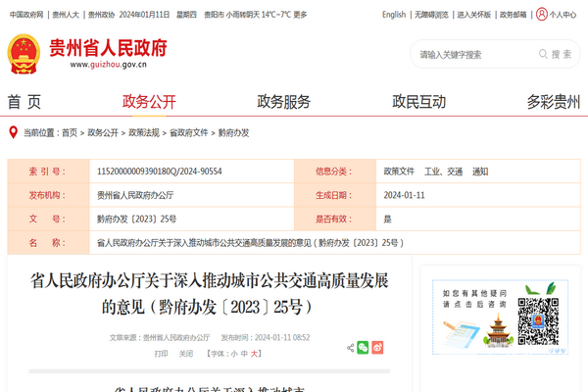Expand weather details with 更多
Viewport: 588px width, 392px height.
click(x=300, y=15)
